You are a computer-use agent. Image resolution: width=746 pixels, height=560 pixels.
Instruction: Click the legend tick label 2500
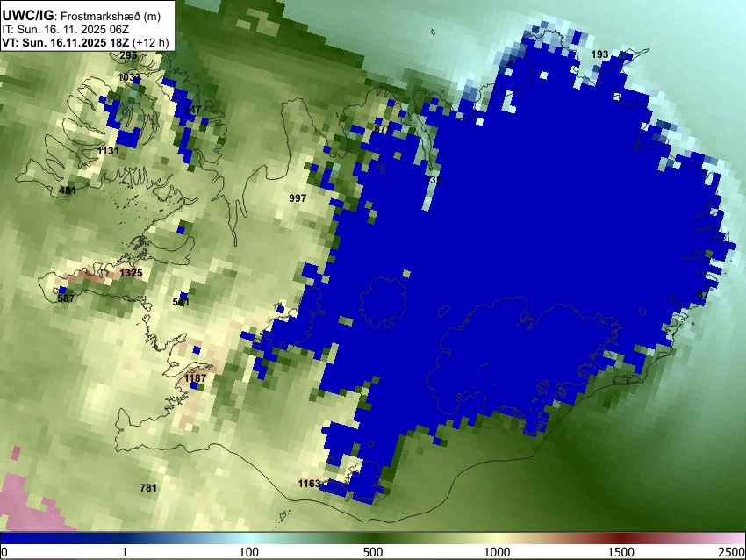(732, 552)
